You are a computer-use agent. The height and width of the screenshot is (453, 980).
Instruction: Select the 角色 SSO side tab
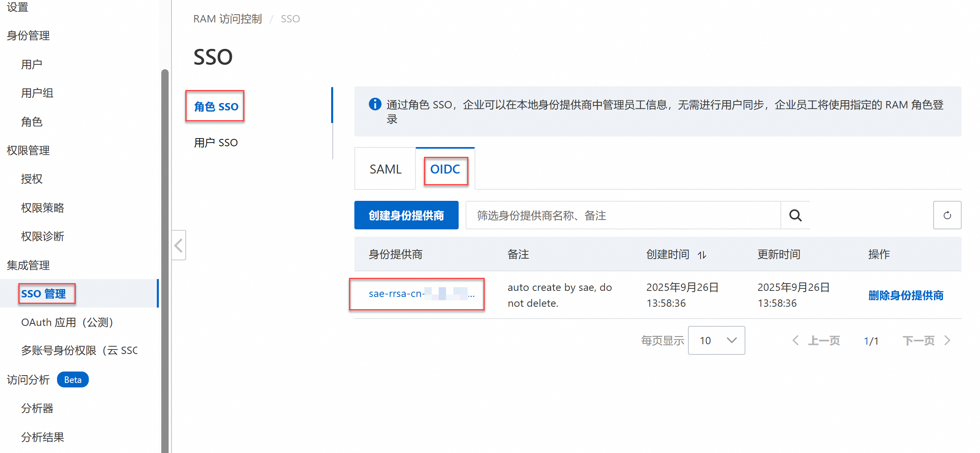216,107
